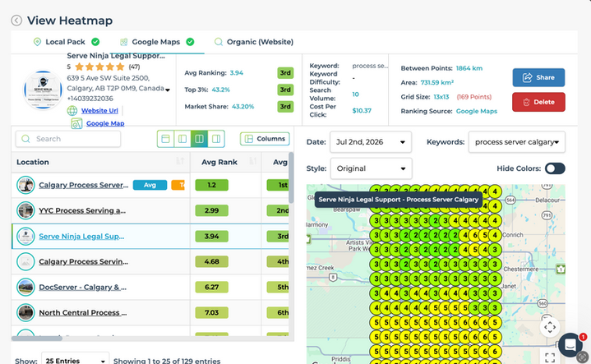Open the DocServer - Calgary listing
The image size is (591, 364).
[82, 287]
